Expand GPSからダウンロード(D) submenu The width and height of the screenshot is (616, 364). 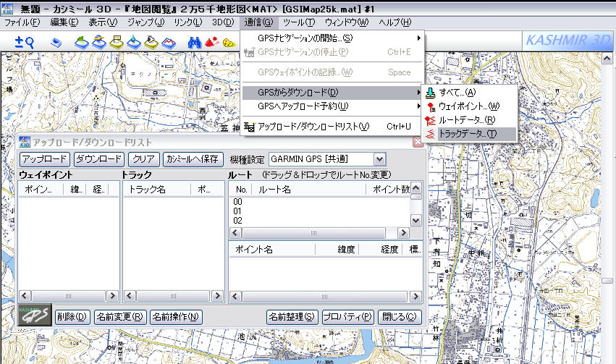tap(332, 93)
